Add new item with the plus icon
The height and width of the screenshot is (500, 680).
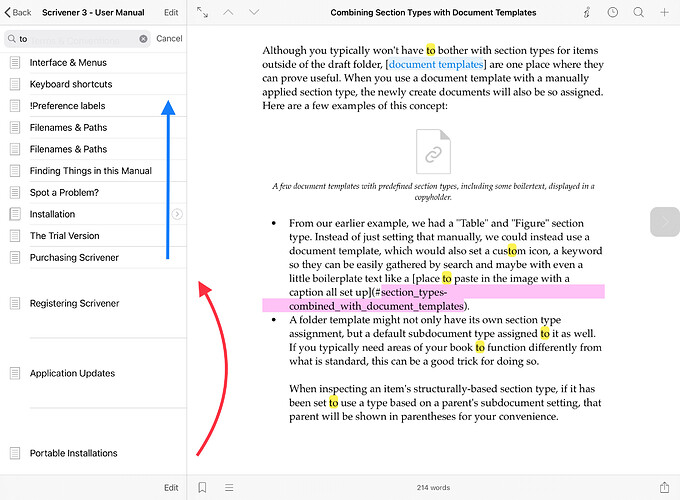pyautogui.click(x=664, y=12)
